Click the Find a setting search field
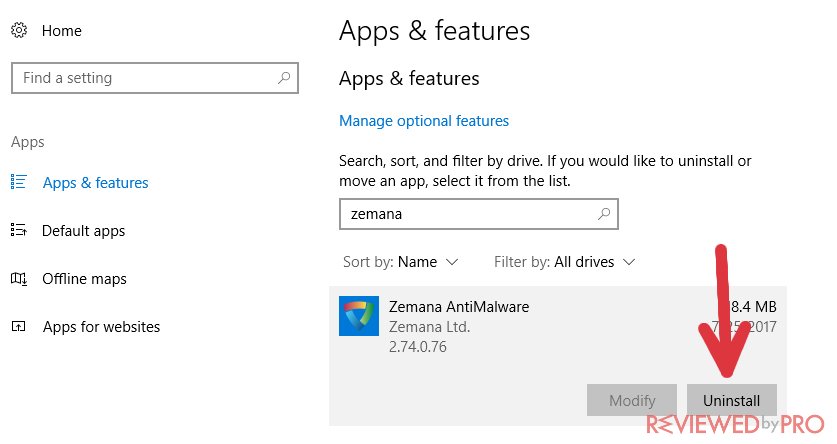 coord(155,78)
